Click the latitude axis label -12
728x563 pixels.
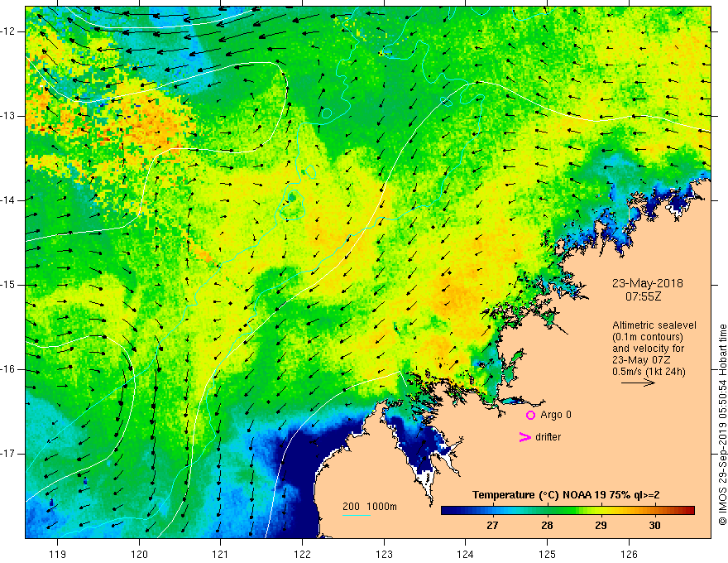(x=8, y=31)
